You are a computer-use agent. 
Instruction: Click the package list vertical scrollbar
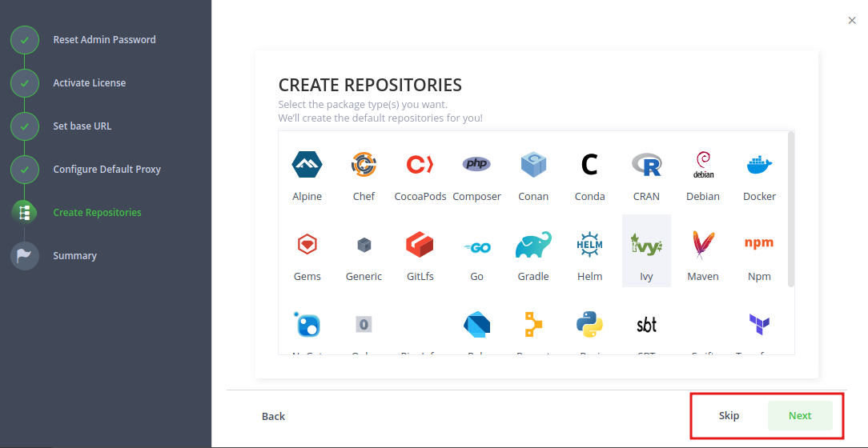791,209
